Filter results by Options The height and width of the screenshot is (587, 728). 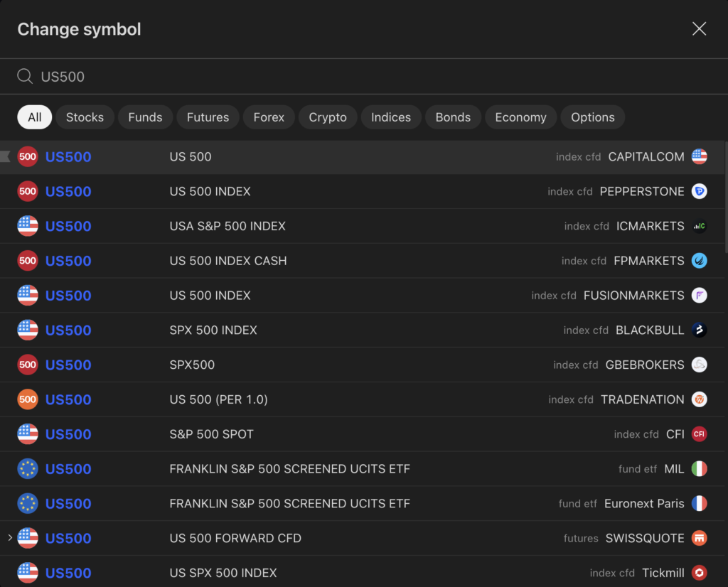coord(592,117)
